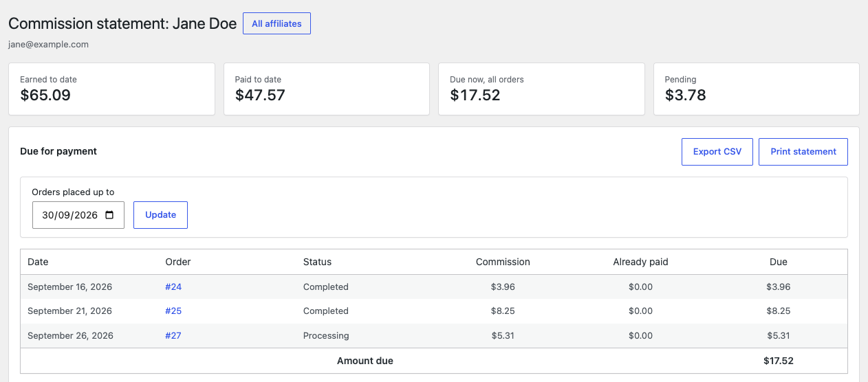Select the jane@example.com email text
Image resolution: width=868 pixels, height=382 pixels.
(48, 45)
